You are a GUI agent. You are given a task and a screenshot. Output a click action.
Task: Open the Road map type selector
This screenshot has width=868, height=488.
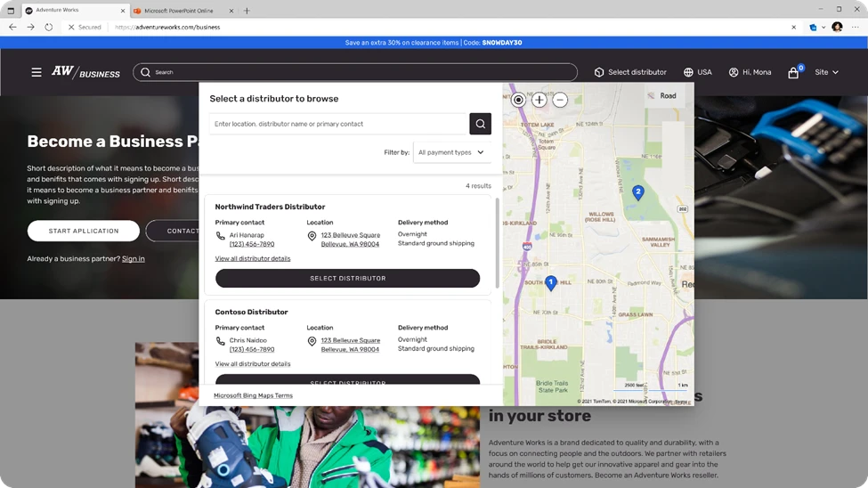pos(662,95)
